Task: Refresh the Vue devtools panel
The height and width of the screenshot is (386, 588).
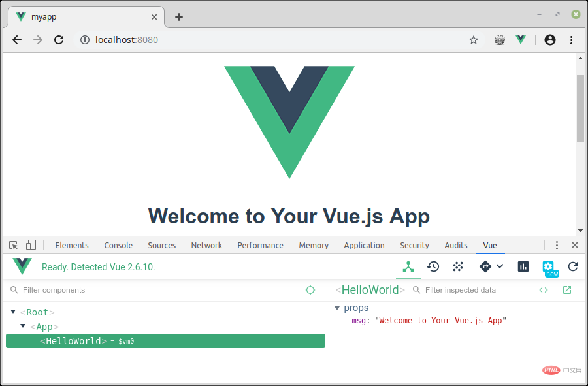Action: (573, 267)
